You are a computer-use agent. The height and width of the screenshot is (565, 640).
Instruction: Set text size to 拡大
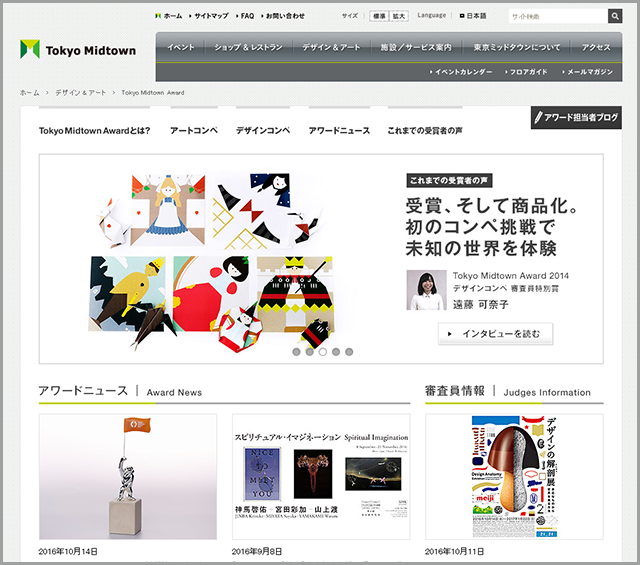click(x=399, y=16)
